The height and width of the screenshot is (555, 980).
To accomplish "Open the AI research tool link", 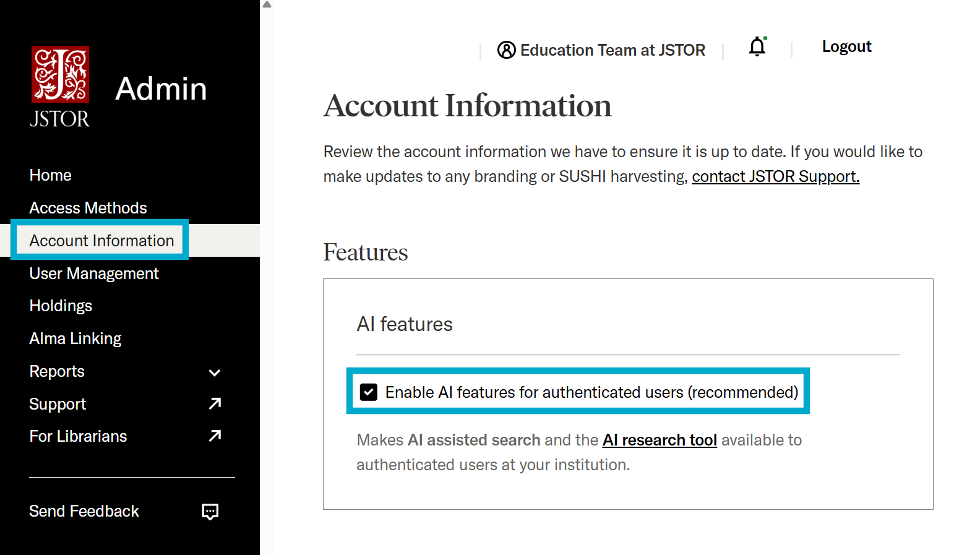I will (660, 440).
